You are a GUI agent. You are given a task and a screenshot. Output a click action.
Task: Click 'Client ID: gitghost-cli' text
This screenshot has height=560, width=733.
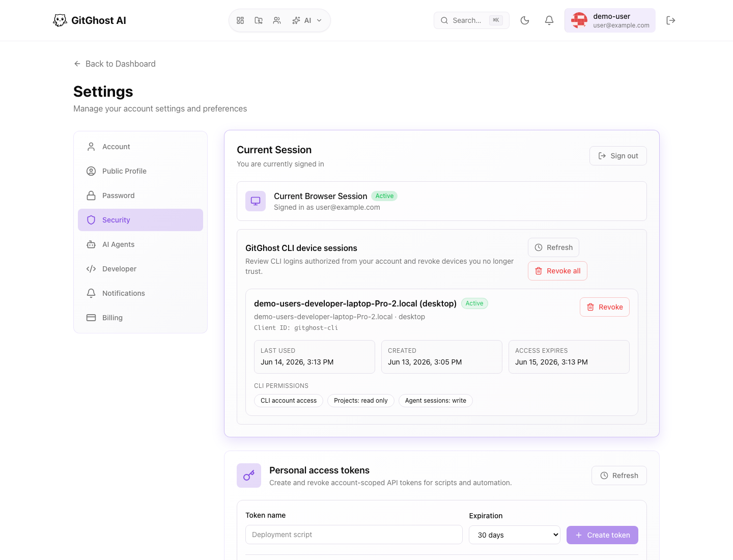pos(296,328)
